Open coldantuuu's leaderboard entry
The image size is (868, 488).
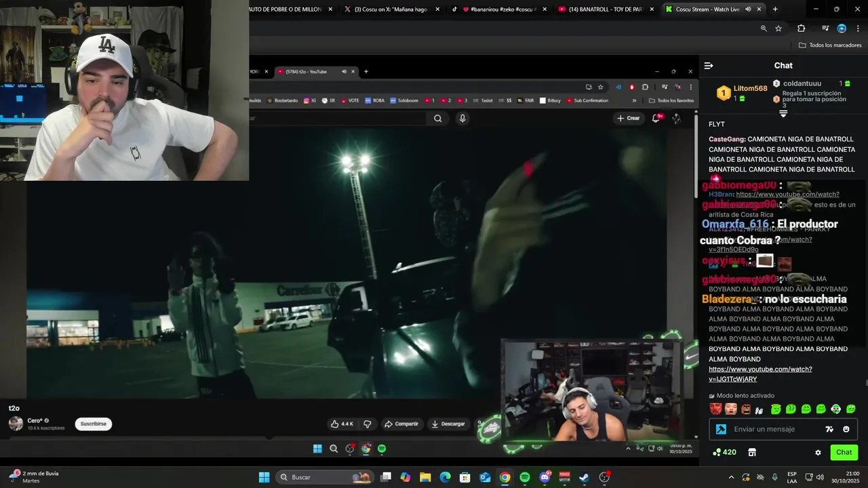[811, 83]
